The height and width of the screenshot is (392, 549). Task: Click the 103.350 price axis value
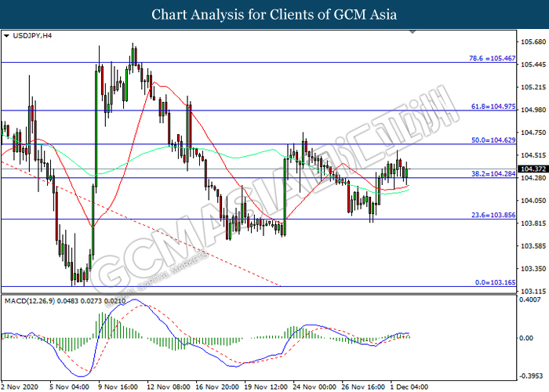[x=533, y=269]
